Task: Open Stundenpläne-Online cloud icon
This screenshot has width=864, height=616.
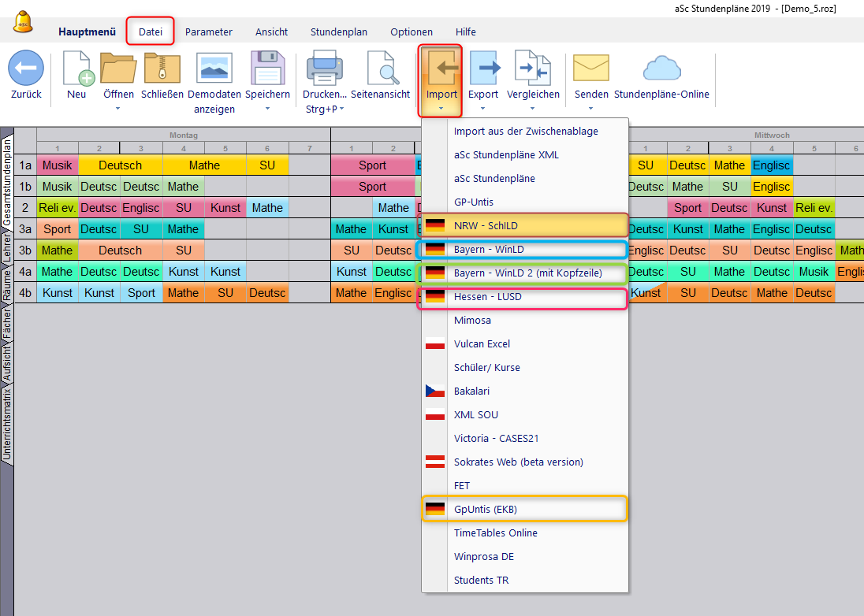Action: click(661, 69)
